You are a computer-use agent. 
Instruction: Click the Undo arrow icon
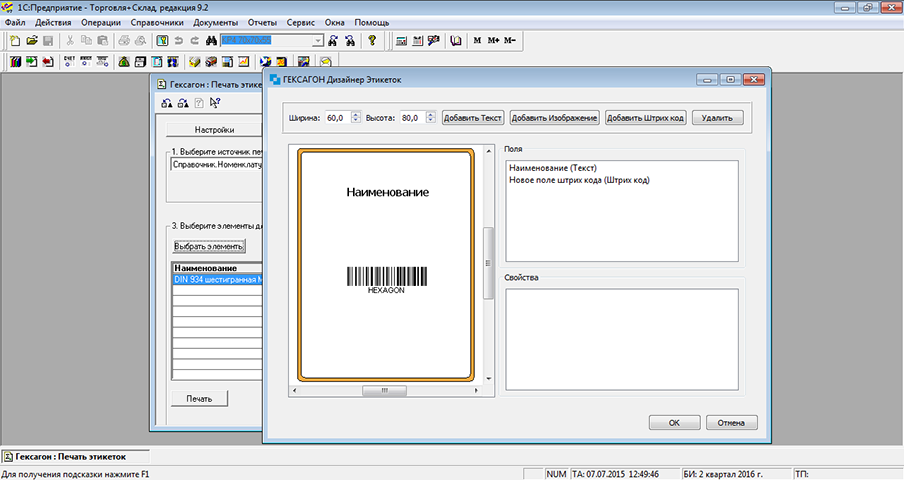pos(178,41)
